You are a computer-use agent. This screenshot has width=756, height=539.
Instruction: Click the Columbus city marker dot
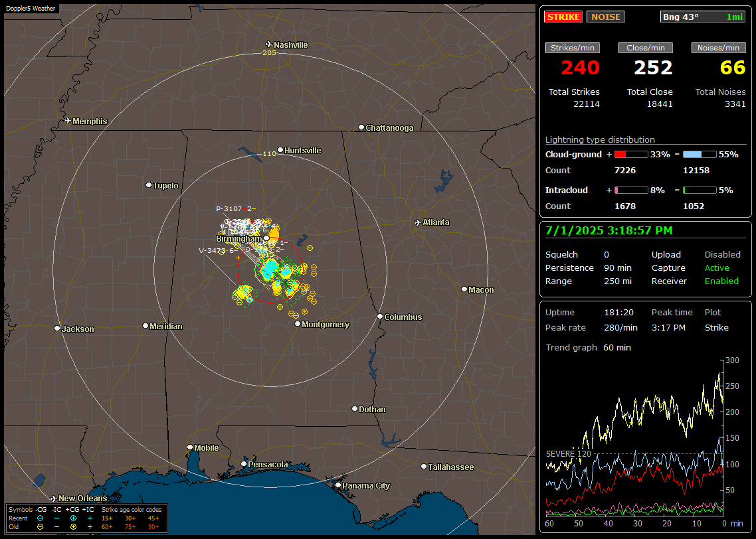pos(380,317)
